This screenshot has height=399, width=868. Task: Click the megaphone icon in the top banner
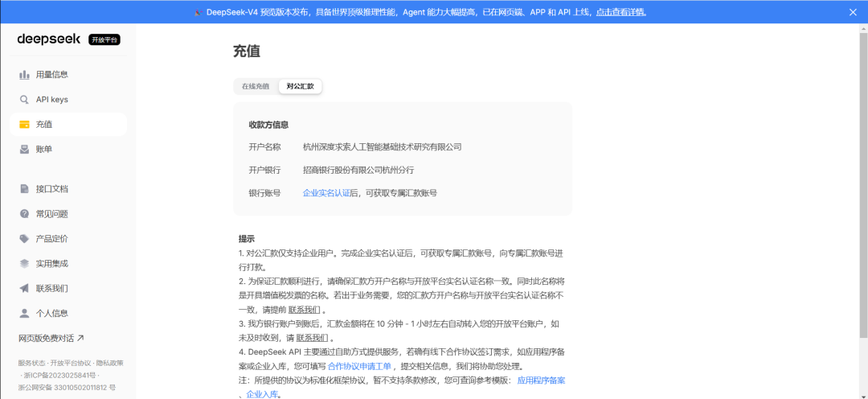coord(199,12)
